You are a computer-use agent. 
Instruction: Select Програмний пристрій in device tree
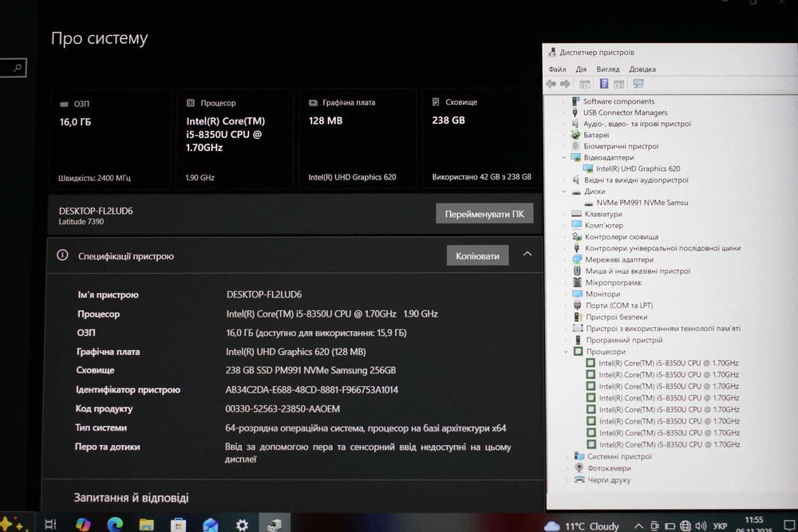coord(624,340)
